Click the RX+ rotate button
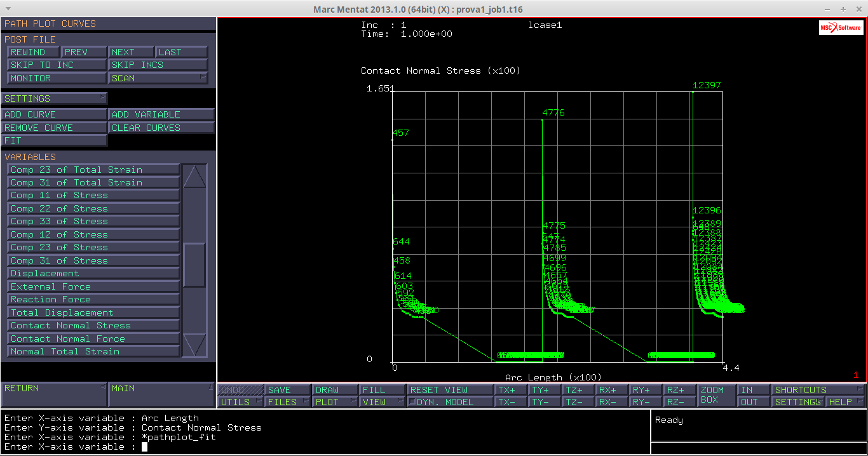Image resolution: width=868 pixels, height=456 pixels. [x=612, y=390]
